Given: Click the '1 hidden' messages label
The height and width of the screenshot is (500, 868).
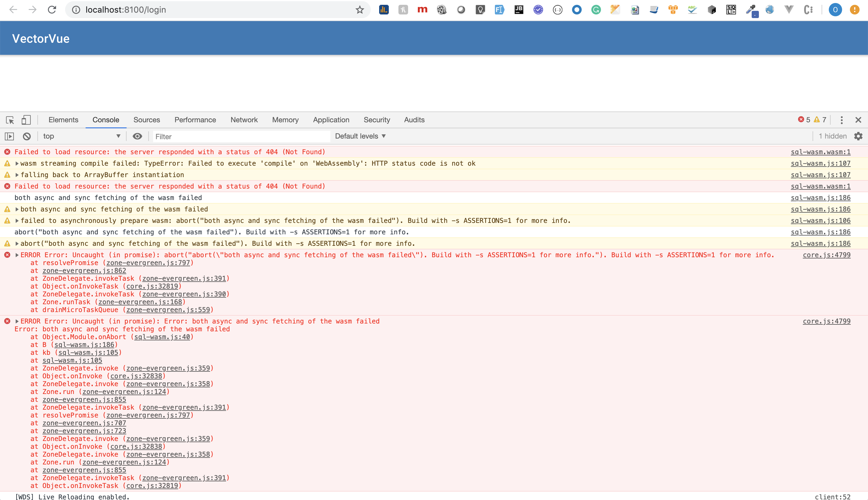Looking at the screenshot, I should [832, 136].
